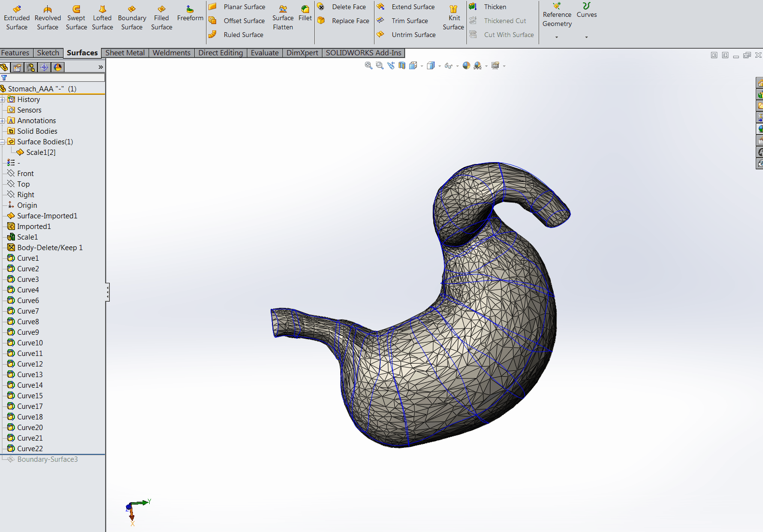
Task: Switch to the DimXpert tab
Action: pos(302,53)
